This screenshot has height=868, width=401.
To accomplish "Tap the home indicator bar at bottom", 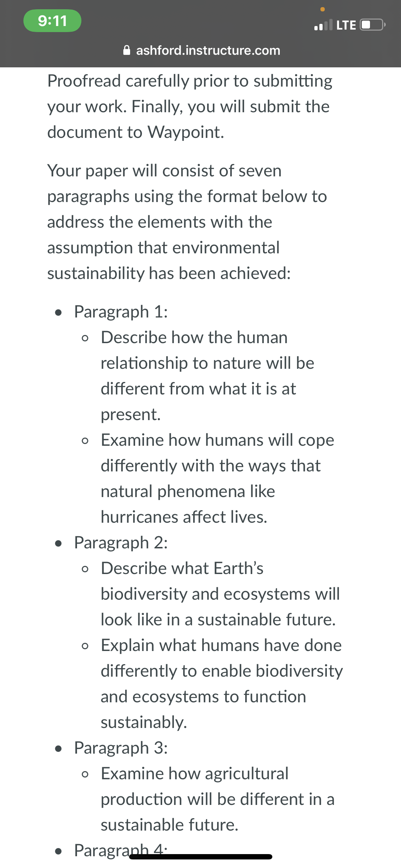I will pos(201,857).
